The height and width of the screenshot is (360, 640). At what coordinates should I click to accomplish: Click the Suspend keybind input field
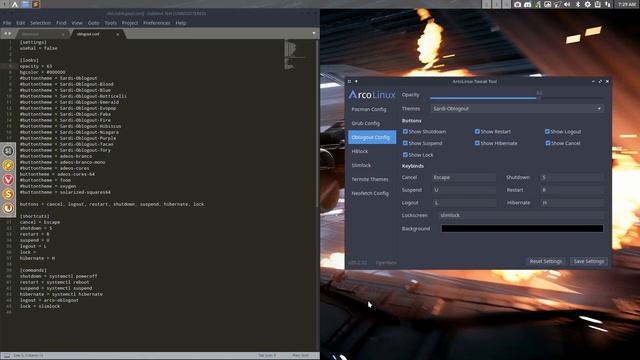pos(464,190)
